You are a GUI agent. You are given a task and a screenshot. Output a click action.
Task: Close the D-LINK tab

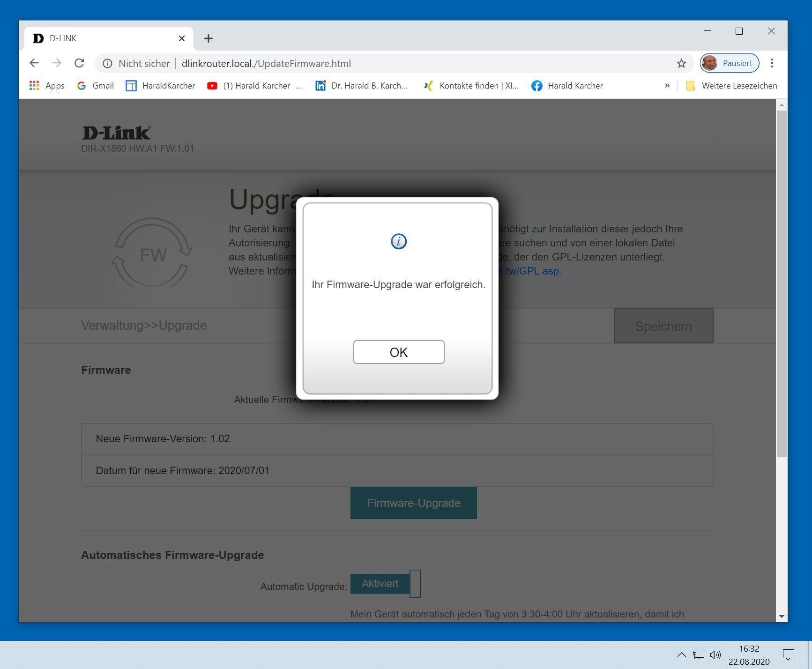pos(182,38)
